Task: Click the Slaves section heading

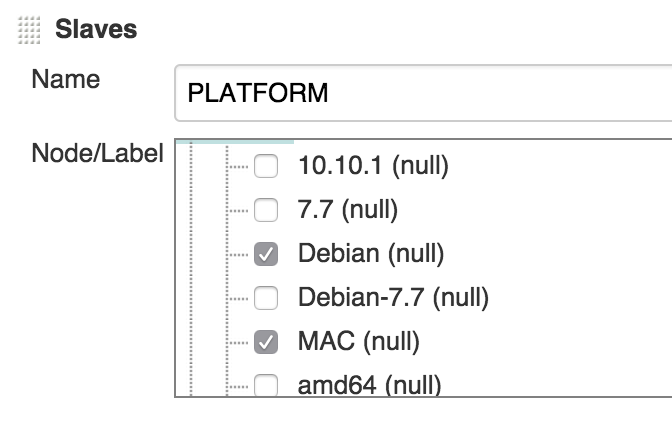Action: tap(96, 30)
